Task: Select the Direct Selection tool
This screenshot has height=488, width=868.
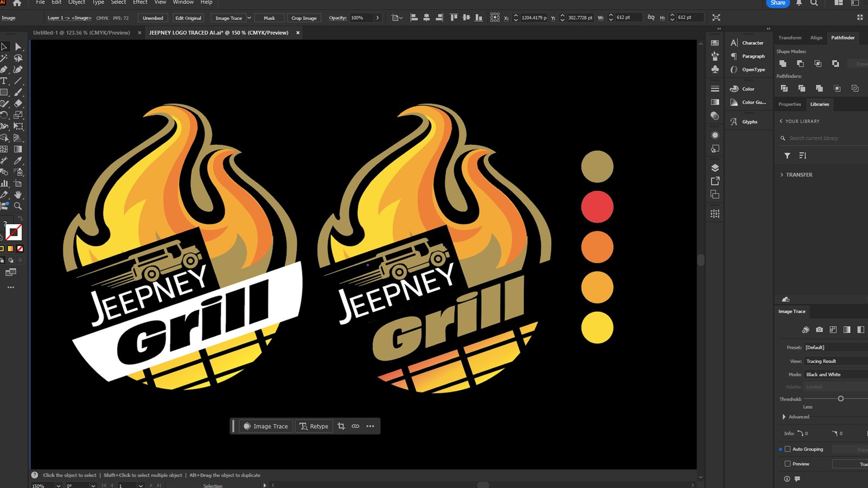Action: pyautogui.click(x=18, y=47)
